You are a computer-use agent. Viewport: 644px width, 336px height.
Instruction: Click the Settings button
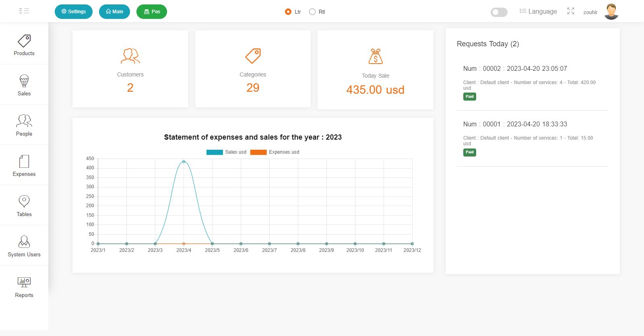(x=74, y=12)
